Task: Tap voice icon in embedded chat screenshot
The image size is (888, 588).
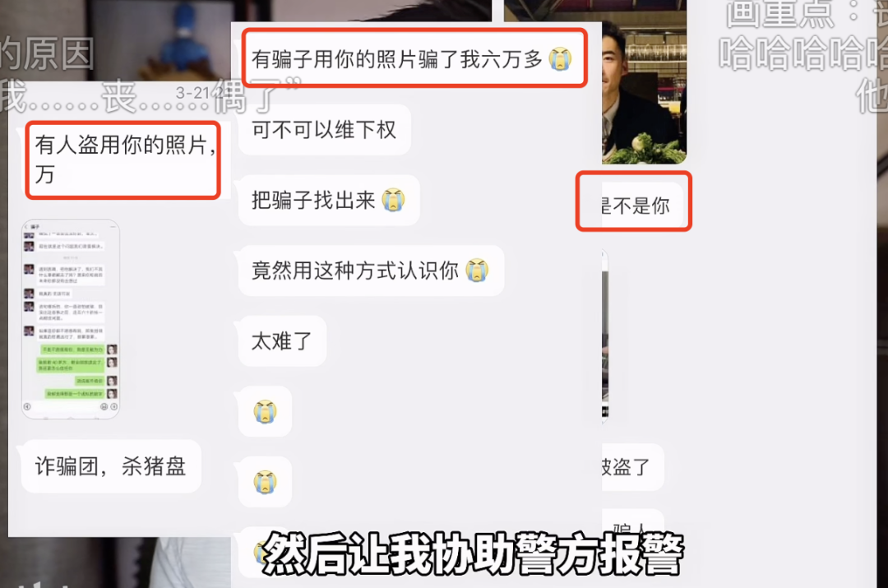Action: pyautogui.click(x=27, y=407)
